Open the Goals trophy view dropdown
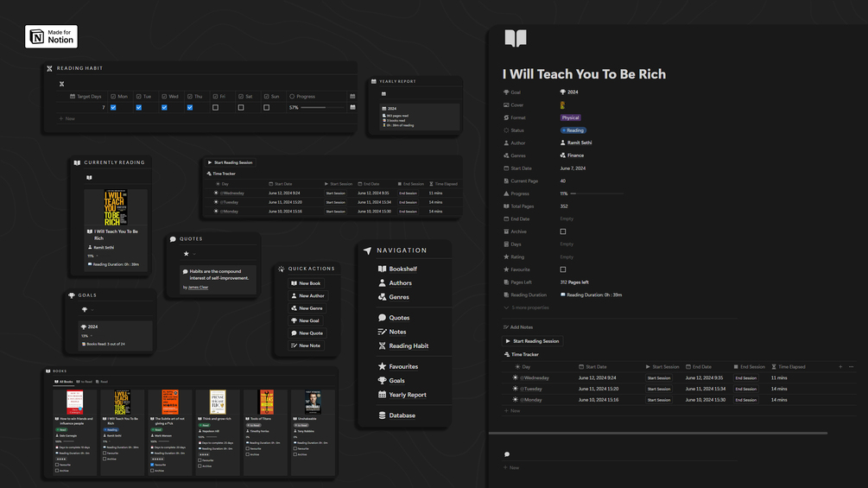 (x=92, y=310)
